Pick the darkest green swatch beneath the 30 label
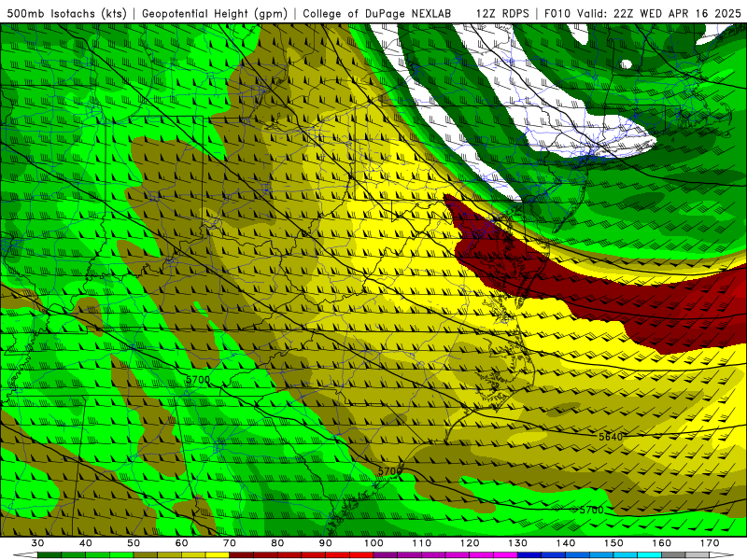747x560 pixels. (49, 555)
